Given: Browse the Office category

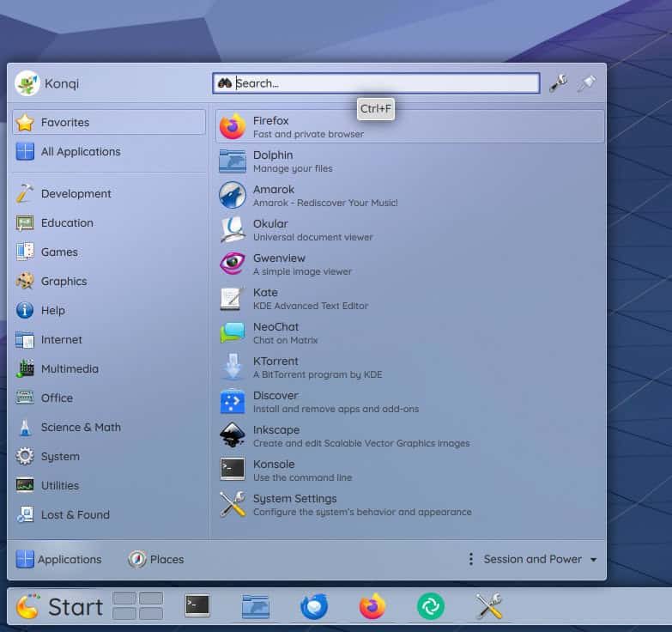Looking at the screenshot, I should (x=109, y=398).
